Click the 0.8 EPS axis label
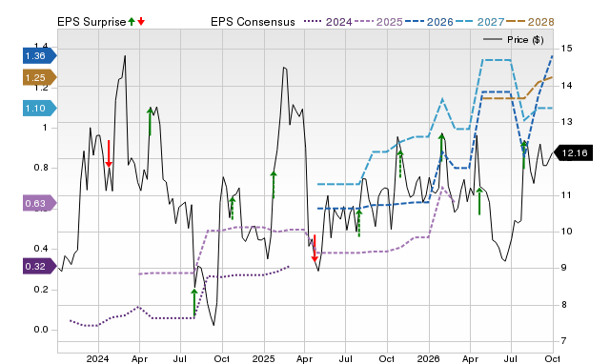 click(41, 168)
